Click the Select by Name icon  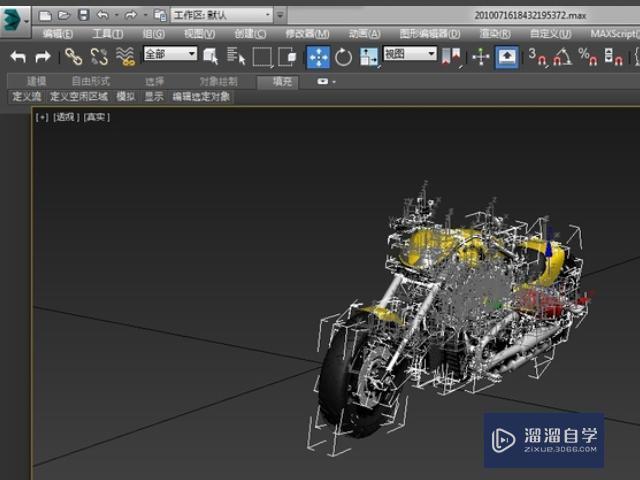click(237, 57)
